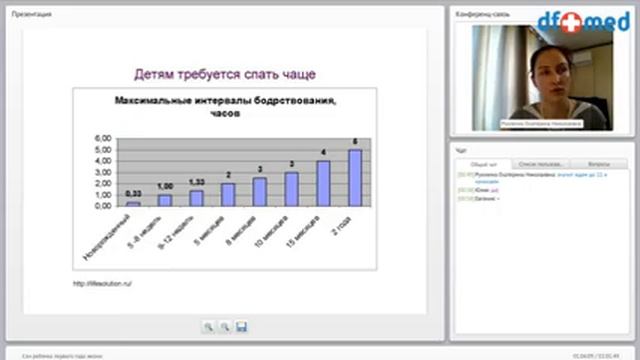The width and height of the screenshot is (640, 360).
Task: Switch to the 'Вопросы' tab
Action: (x=599, y=164)
